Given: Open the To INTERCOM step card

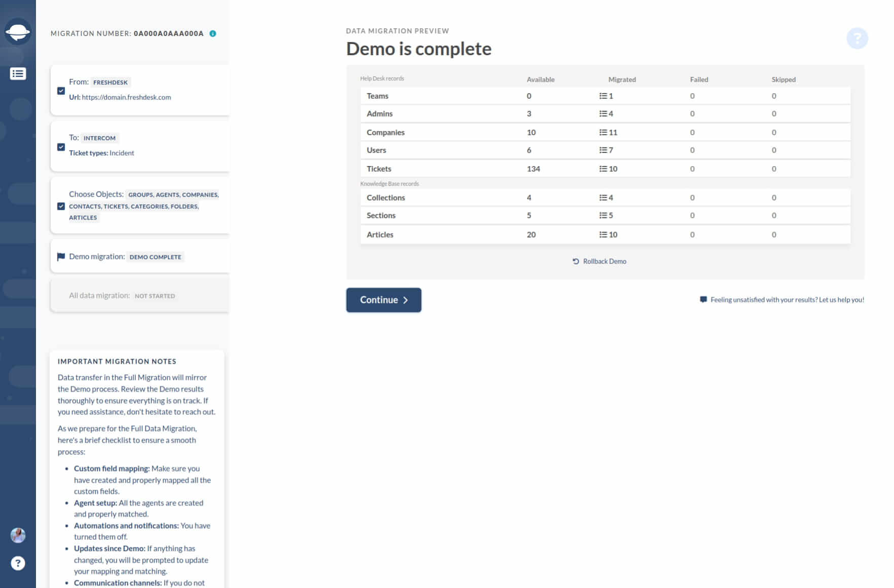Looking at the screenshot, I should (140, 146).
